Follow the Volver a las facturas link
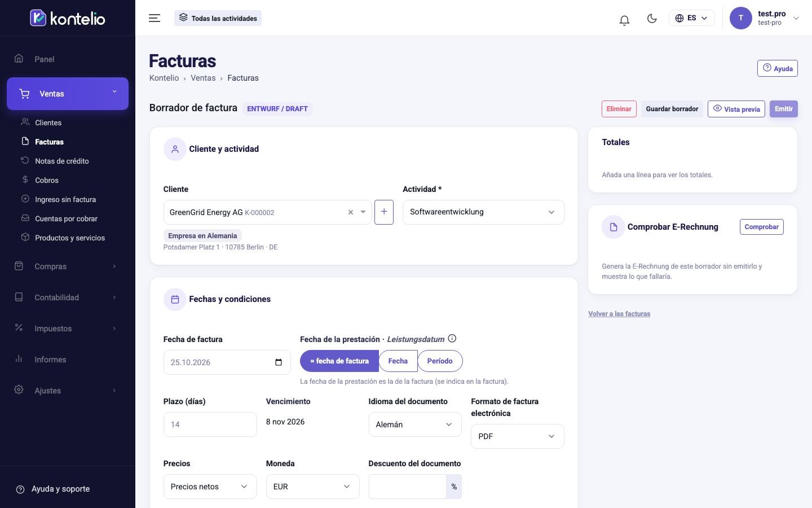Image resolution: width=812 pixels, height=508 pixels. click(x=619, y=314)
